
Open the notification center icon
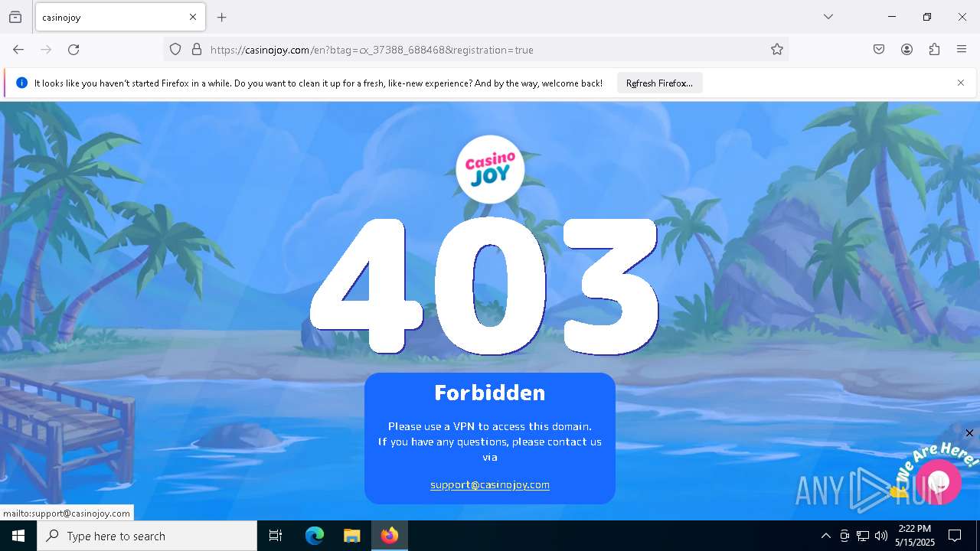point(955,536)
